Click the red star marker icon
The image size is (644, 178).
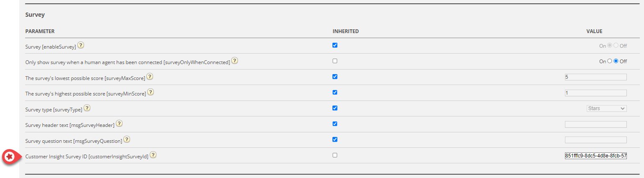(x=9, y=157)
